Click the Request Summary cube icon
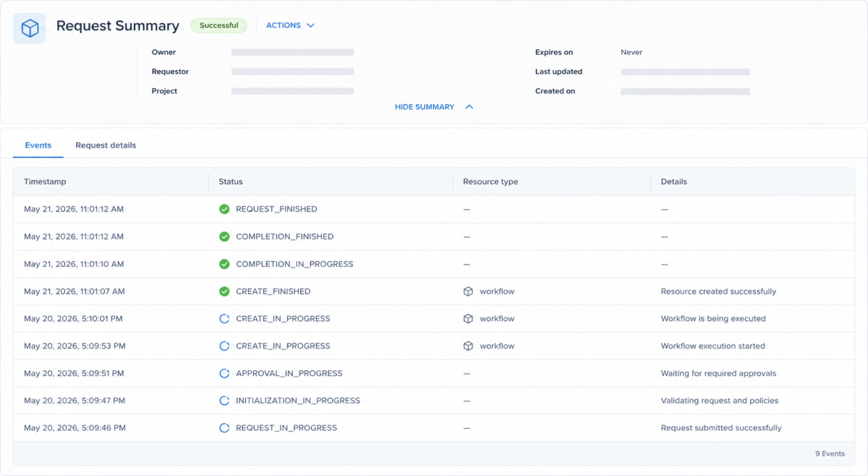This screenshot has width=868, height=476. click(30, 28)
